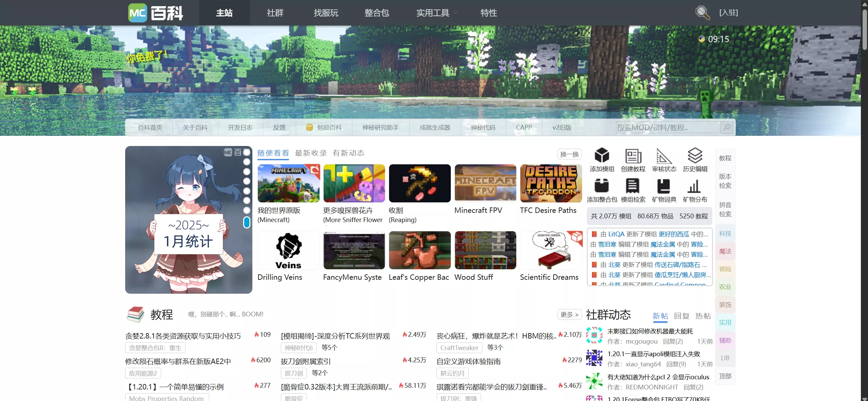Switch to the 最新收录 tab
The width and height of the screenshot is (868, 401).
(310, 153)
